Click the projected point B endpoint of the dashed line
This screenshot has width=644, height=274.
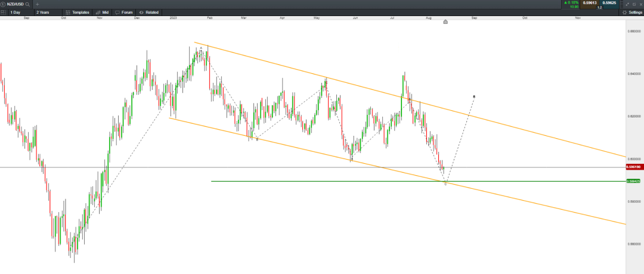pos(473,96)
